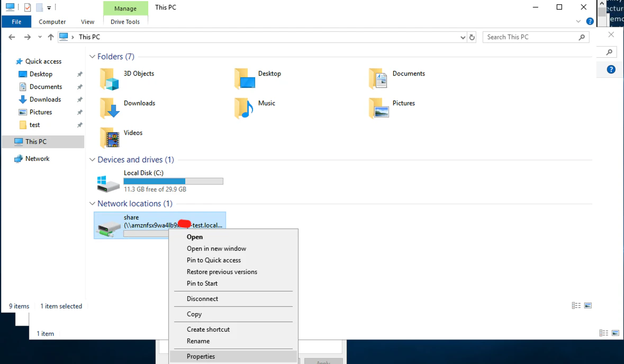Image resolution: width=624 pixels, height=364 pixels.
Task: Open the Drive Tools tab
Action: (x=125, y=22)
